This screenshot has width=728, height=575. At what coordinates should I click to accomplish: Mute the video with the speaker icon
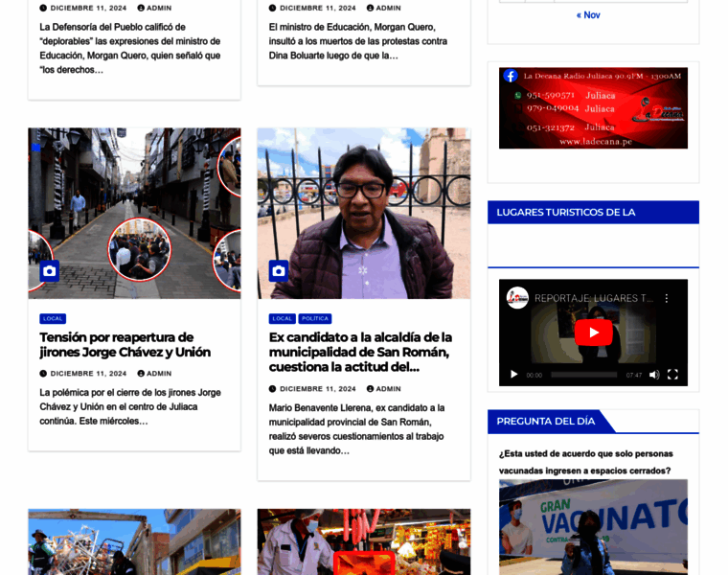tap(654, 375)
